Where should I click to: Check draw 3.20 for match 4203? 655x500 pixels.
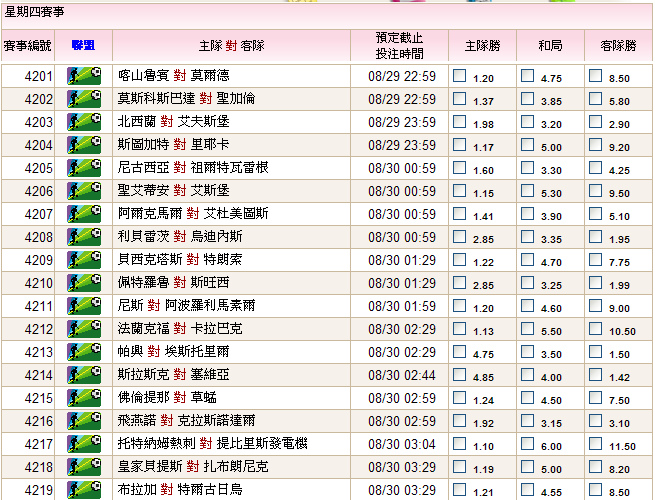tap(528, 122)
